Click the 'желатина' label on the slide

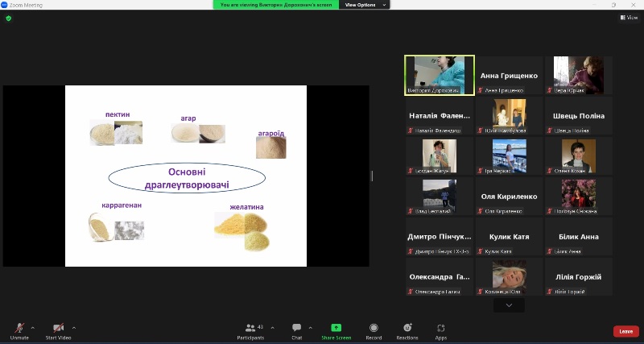[x=246, y=207]
